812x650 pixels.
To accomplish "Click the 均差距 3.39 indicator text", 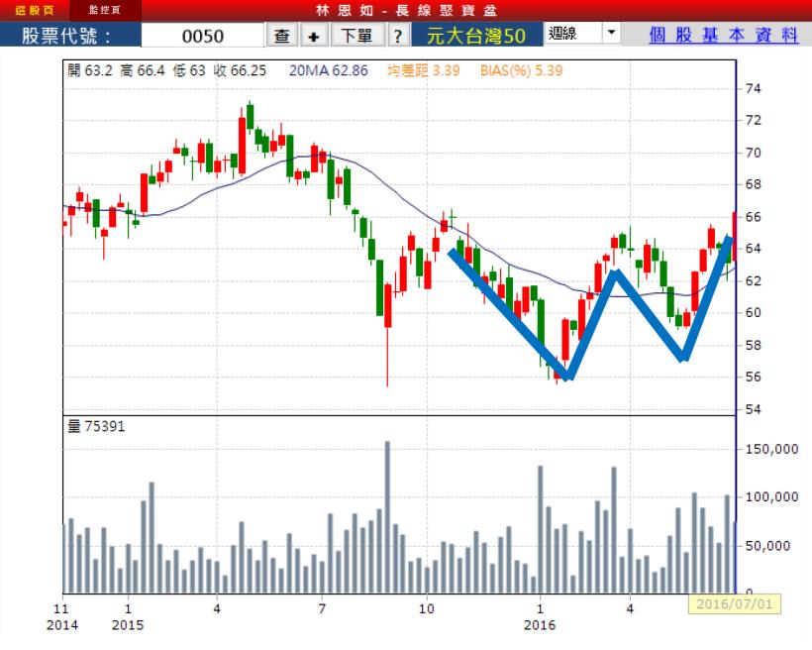I will (423, 70).
